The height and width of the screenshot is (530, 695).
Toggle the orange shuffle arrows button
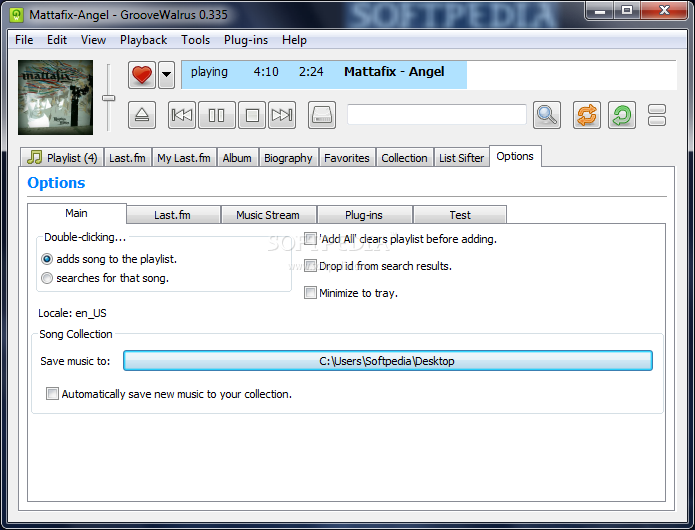point(587,115)
